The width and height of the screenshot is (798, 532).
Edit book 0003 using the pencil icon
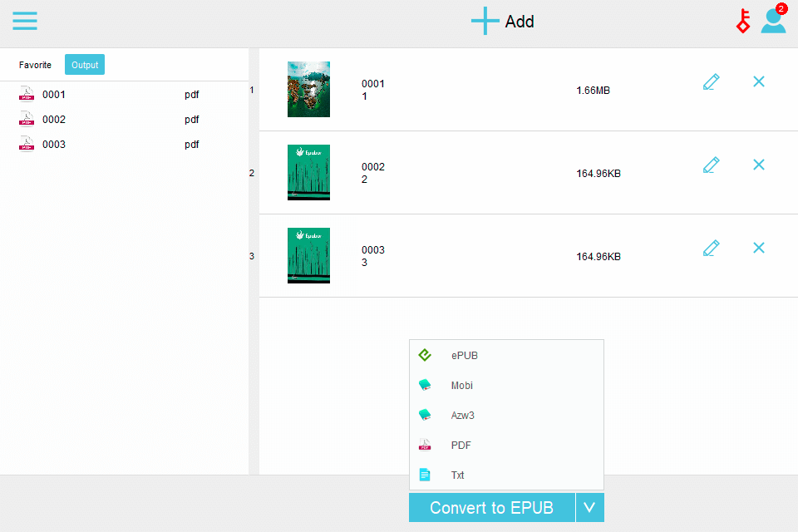pos(711,248)
